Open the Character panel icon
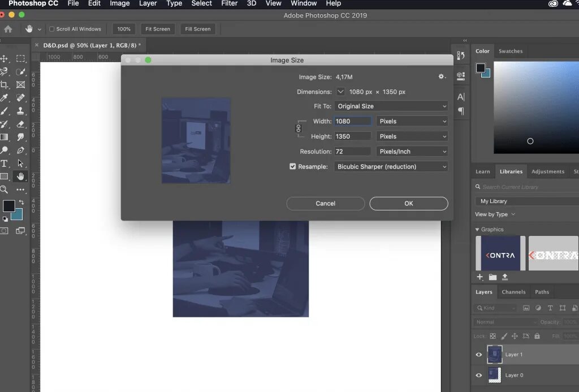 tap(461, 97)
